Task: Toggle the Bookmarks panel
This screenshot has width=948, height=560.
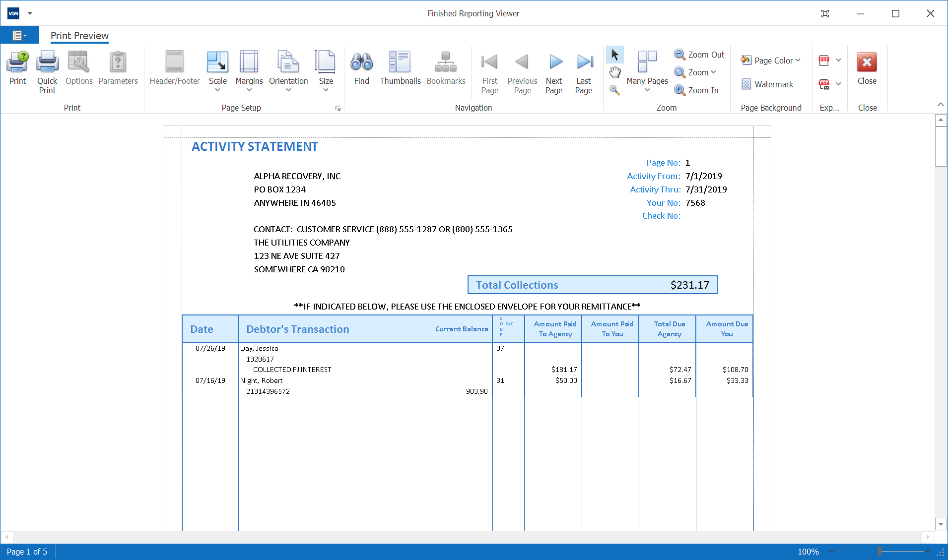Action: pyautogui.click(x=446, y=68)
